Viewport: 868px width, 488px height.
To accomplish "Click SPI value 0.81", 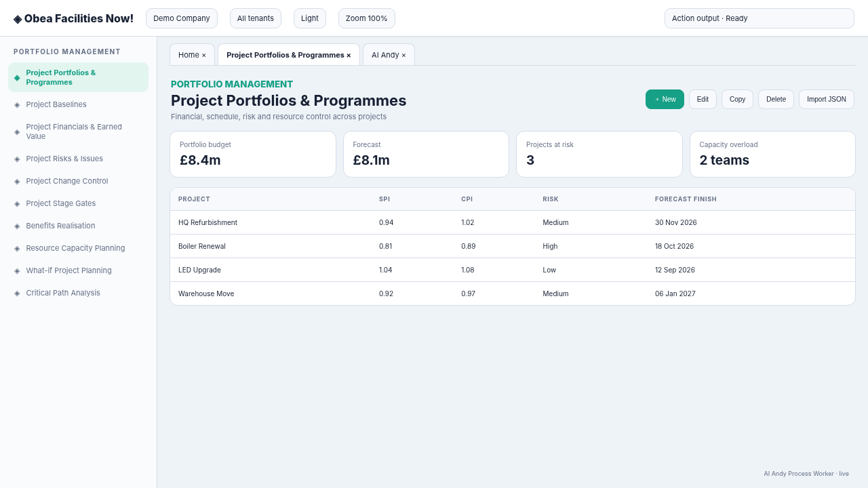I will [386, 246].
